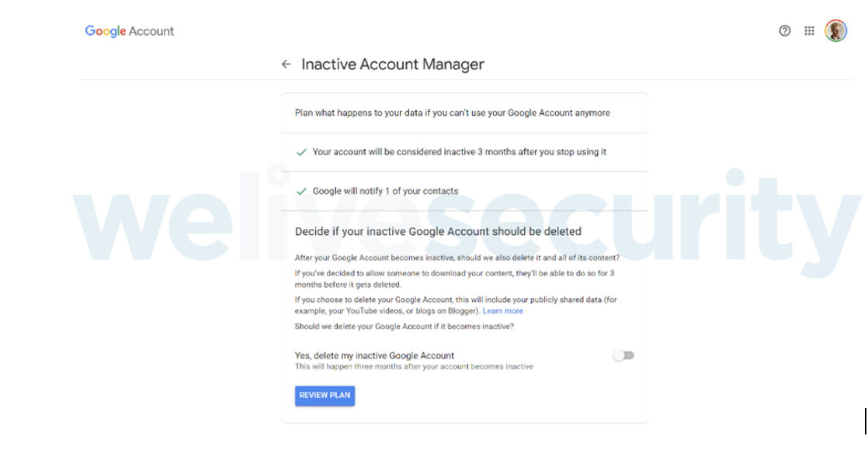868x450 pixels.
Task: Click the paragraph about allowing someone to download content
Action: [x=455, y=279]
